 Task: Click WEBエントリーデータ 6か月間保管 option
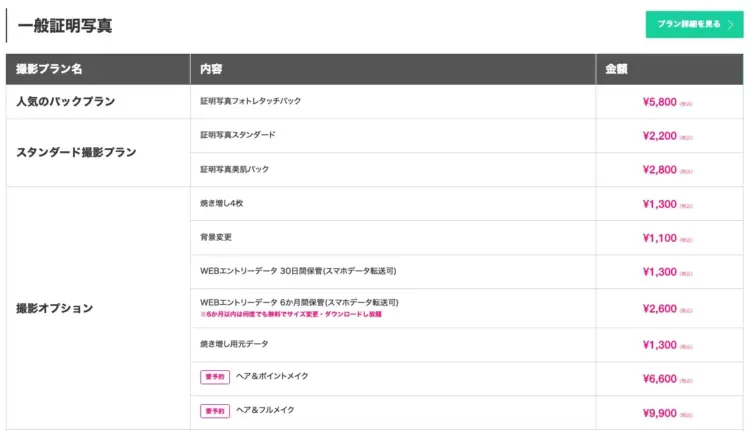(299, 301)
